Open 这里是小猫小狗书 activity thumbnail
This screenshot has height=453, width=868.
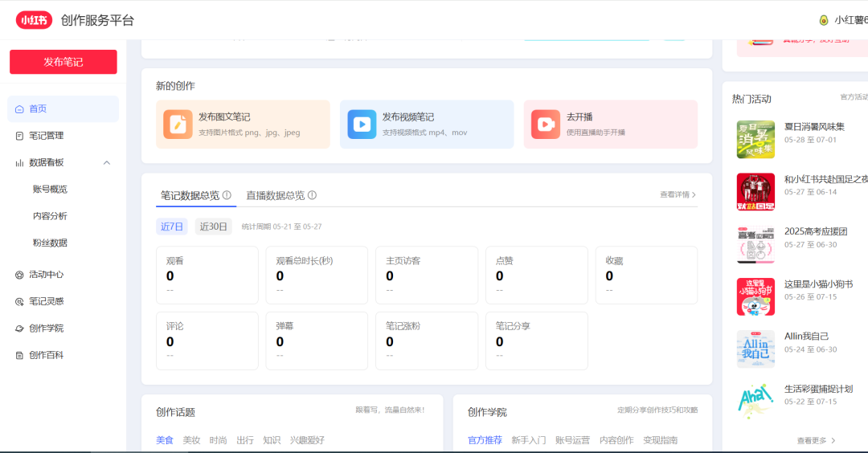point(755,296)
